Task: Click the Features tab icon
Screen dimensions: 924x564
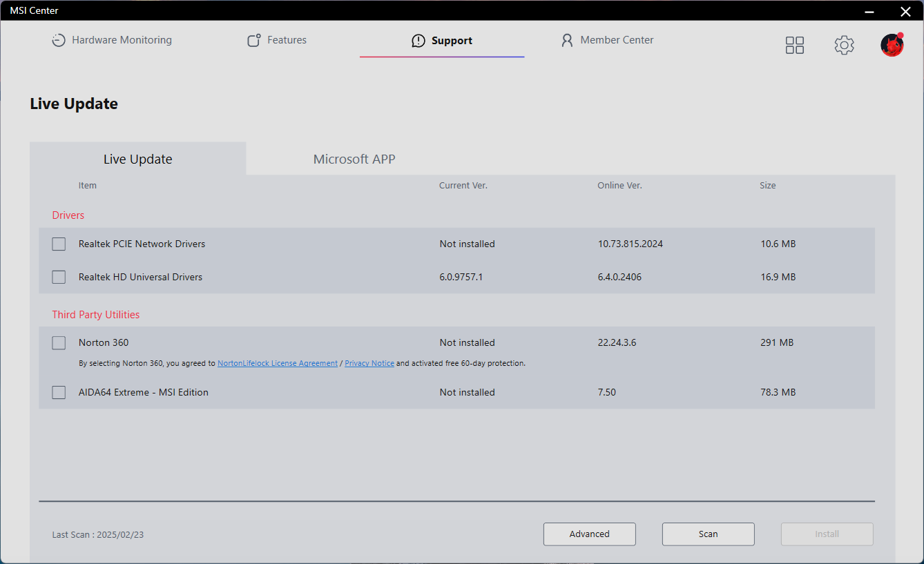Action: 254,40
